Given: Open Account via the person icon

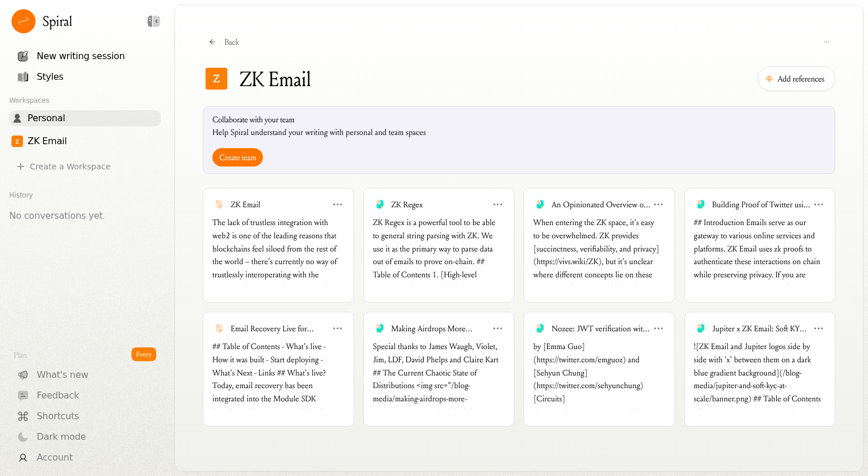Looking at the screenshot, I should click(x=23, y=457).
